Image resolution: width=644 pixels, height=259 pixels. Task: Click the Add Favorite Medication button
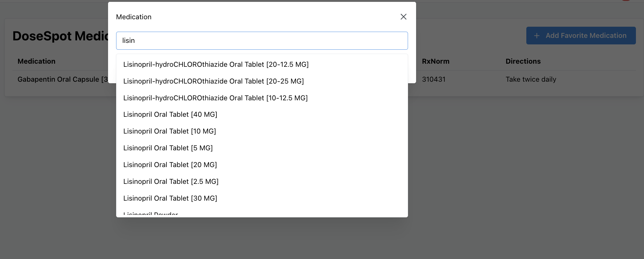point(581,36)
